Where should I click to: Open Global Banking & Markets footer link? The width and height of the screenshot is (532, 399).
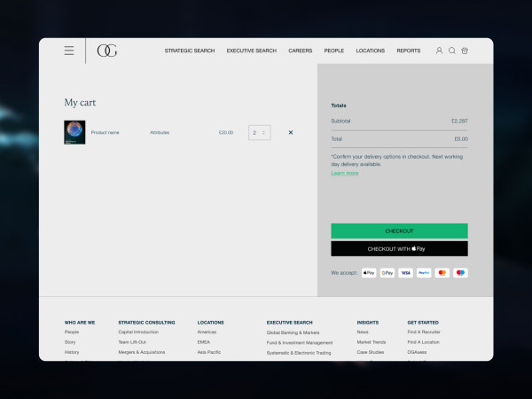pyautogui.click(x=293, y=332)
